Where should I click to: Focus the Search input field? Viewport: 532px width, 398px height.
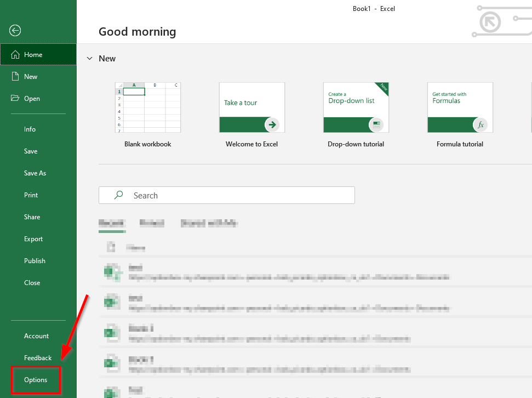(227, 195)
